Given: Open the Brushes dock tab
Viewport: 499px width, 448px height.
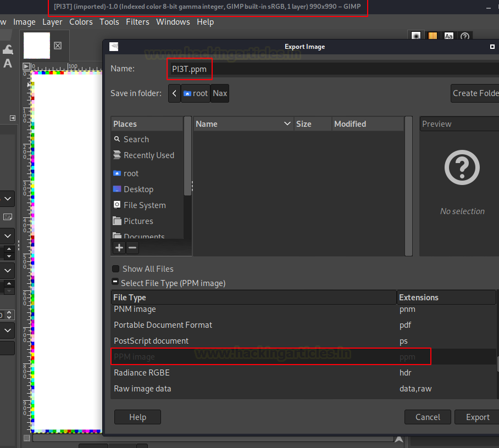Looking at the screenshot, I should [x=416, y=36].
